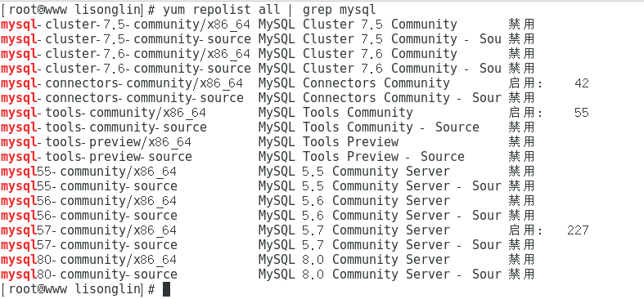644x299 pixels.
Task: Select mysql-connectors-community/x86_64 repo line
Action: pyautogui.click(x=295, y=83)
